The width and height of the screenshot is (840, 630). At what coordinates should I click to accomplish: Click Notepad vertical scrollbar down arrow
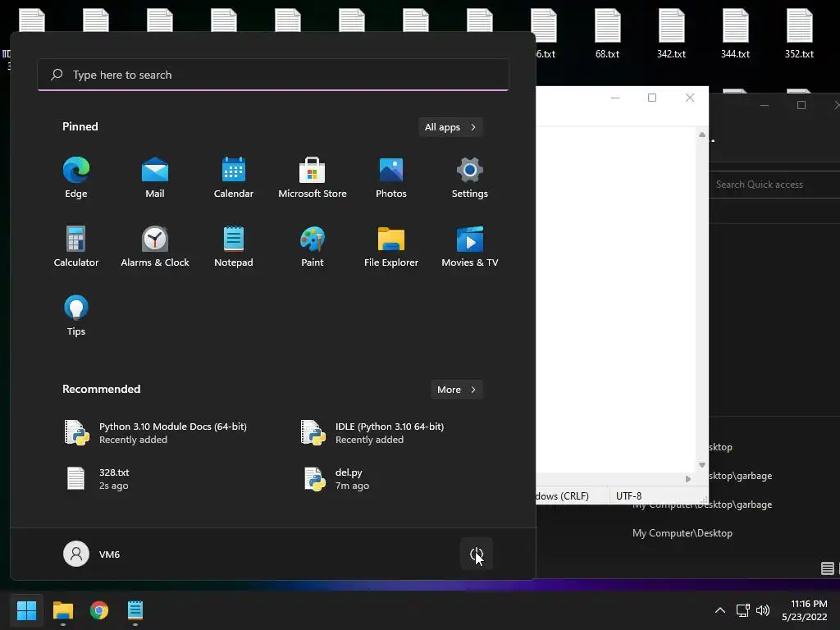tap(702, 465)
